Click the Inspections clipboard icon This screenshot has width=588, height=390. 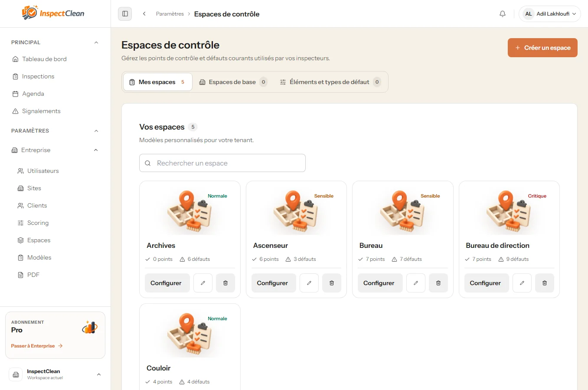click(16, 76)
